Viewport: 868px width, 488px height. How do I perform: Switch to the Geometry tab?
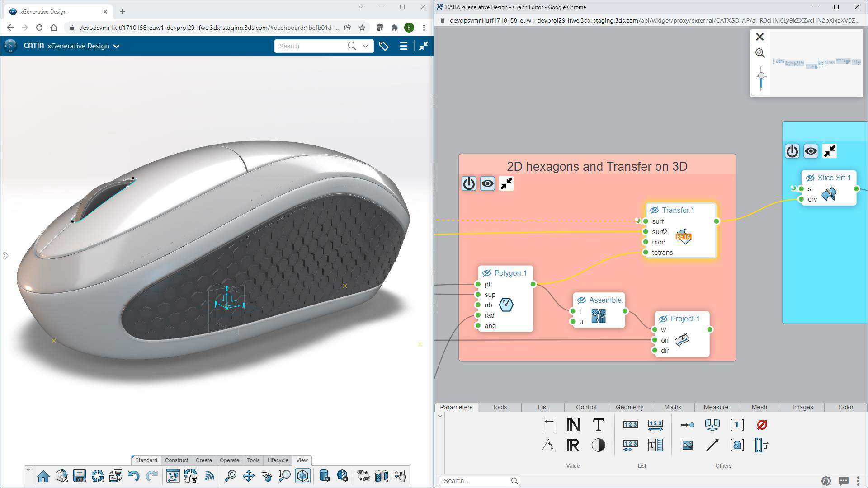(629, 407)
